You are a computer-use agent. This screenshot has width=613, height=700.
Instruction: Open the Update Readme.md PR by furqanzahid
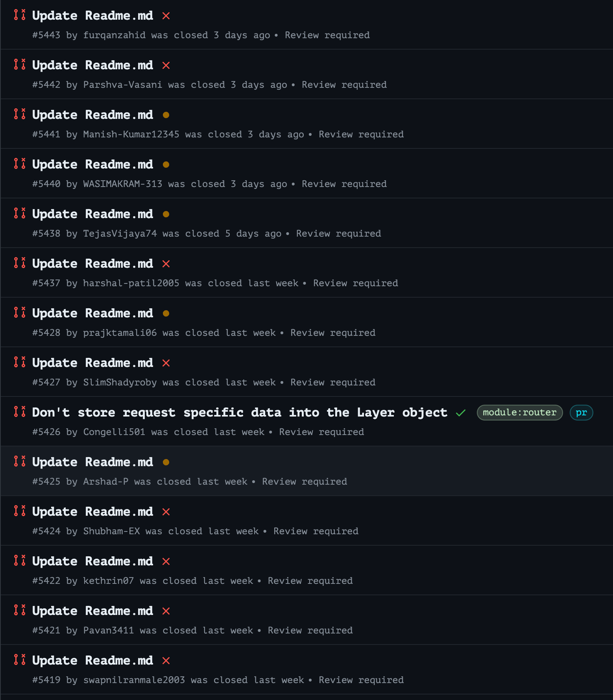pyautogui.click(x=92, y=15)
